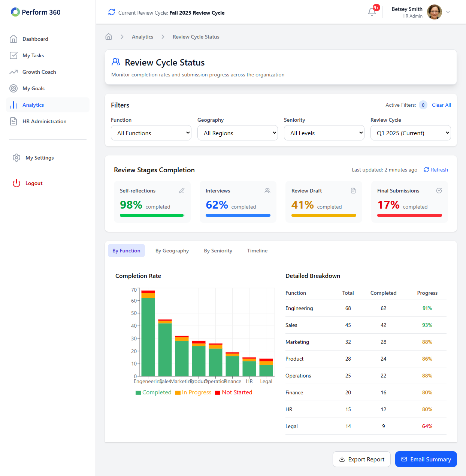Click the Self-reflections pencil icon
Screen dimensions: 466x476
(182, 191)
